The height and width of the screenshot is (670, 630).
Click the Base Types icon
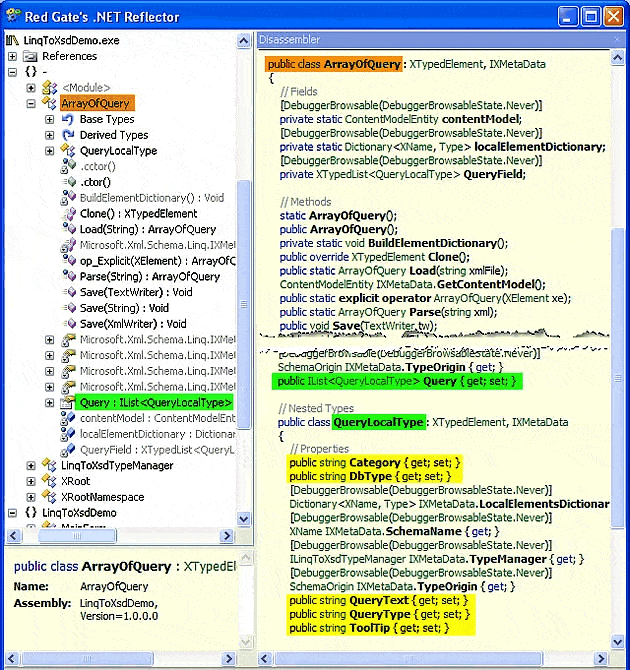coord(68,119)
